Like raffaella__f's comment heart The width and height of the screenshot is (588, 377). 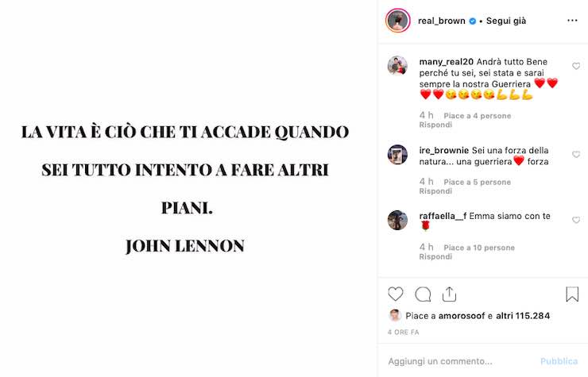pos(576,220)
